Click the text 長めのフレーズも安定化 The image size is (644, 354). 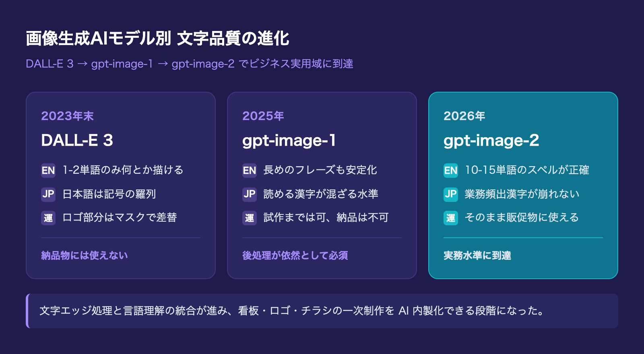[320, 170]
